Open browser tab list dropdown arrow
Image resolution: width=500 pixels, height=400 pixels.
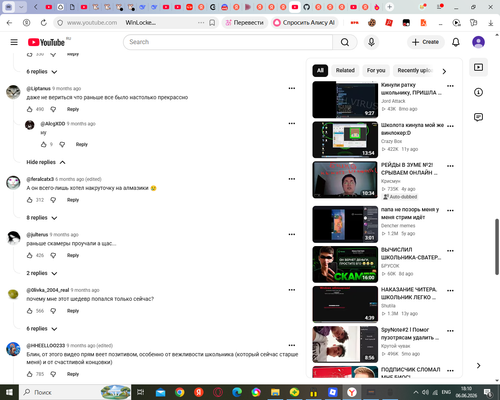pyautogui.click(x=21, y=7)
